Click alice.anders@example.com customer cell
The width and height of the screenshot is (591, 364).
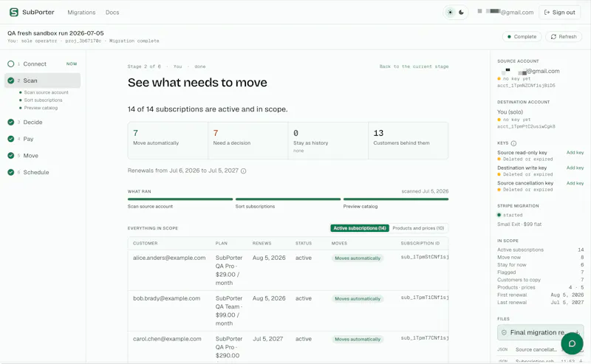(x=169, y=258)
